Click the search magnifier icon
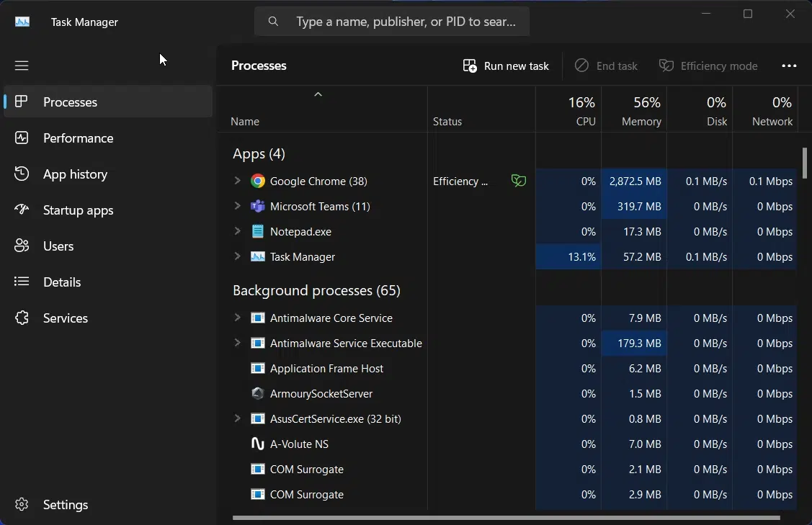 [x=273, y=21]
